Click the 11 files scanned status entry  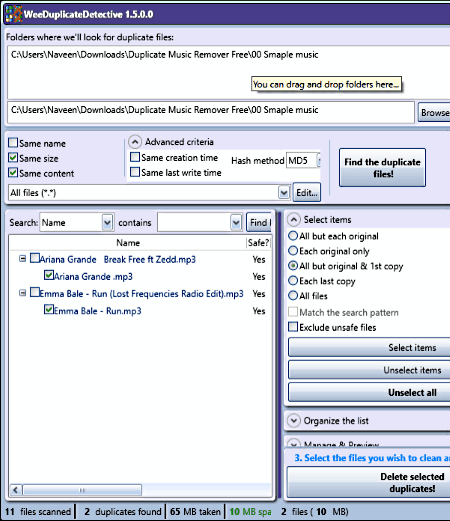38,511
